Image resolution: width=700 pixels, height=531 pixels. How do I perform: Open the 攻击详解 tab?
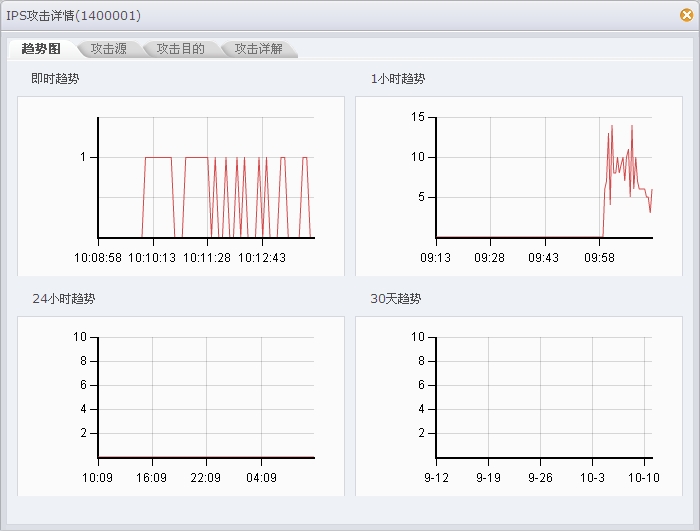(258, 49)
